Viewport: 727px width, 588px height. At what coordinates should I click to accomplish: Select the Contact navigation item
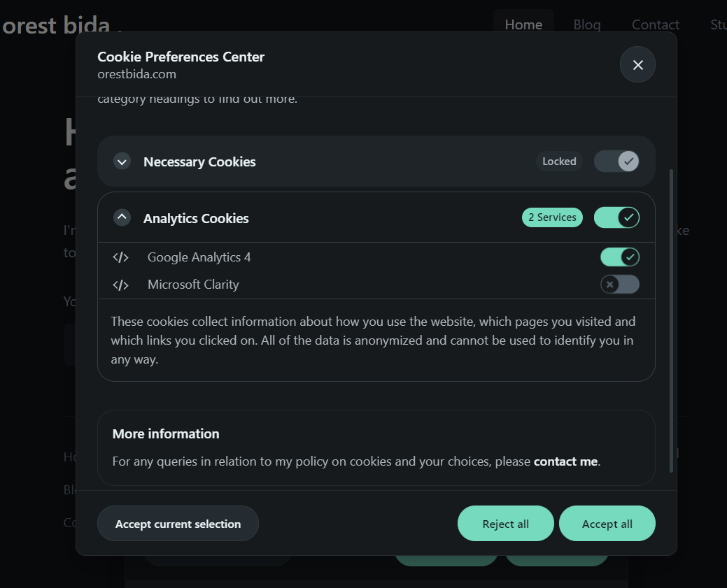(655, 24)
